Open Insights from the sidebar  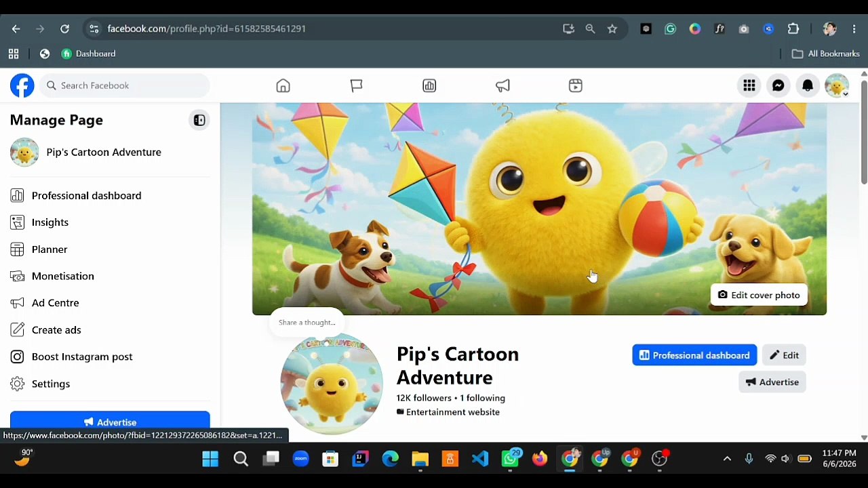click(x=110, y=222)
